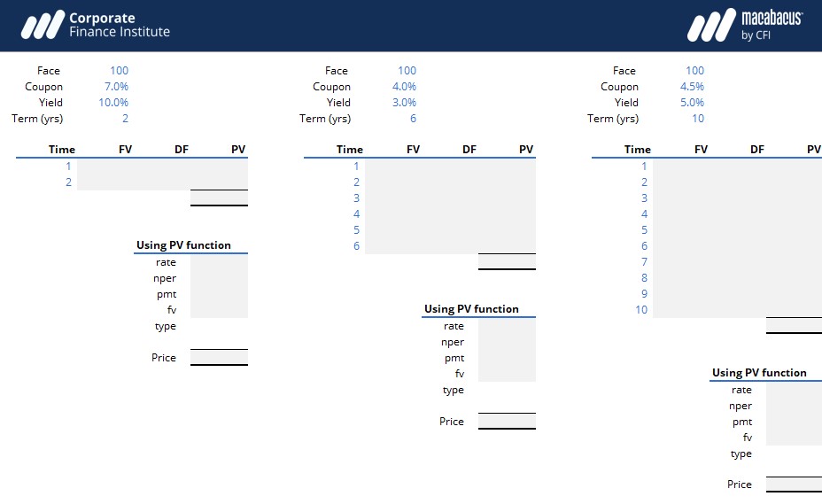Click the Macabacus by CFI logo
Viewport: 822px width, 504px height.
[x=744, y=25]
